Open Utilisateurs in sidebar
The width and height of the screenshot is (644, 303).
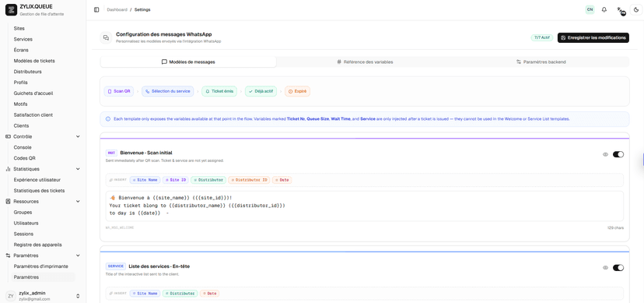click(26, 223)
